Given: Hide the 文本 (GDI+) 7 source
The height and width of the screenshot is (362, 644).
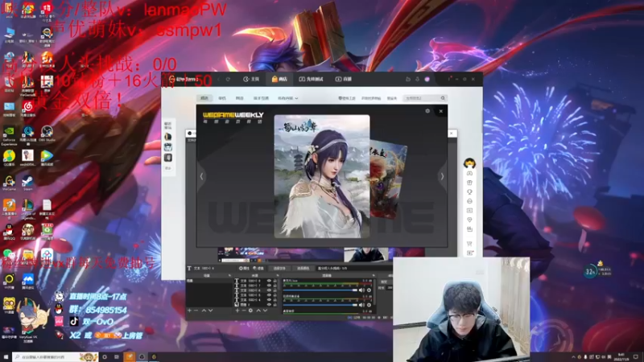Looking at the screenshot, I should (x=269, y=286).
